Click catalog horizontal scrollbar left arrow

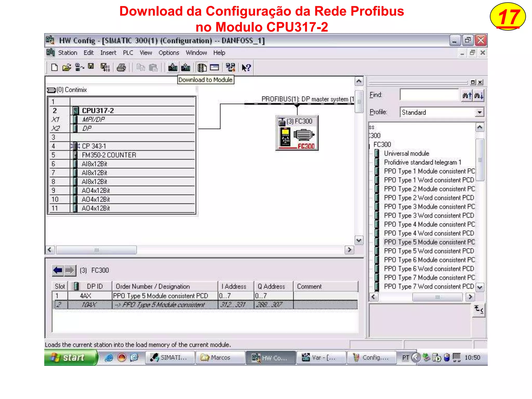[x=374, y=297]
